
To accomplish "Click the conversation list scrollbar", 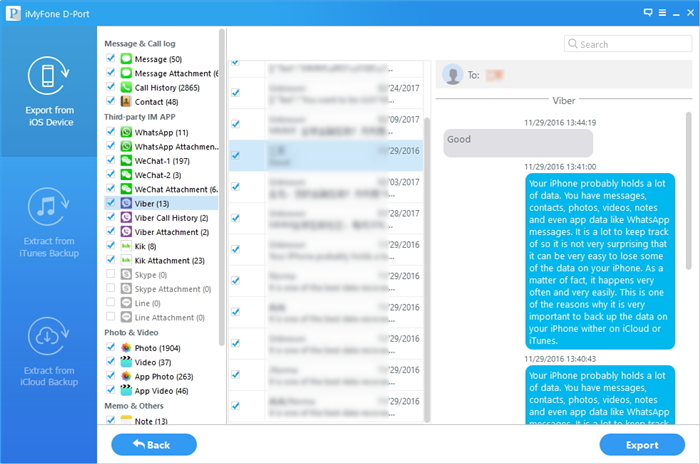I will [427, 270].
